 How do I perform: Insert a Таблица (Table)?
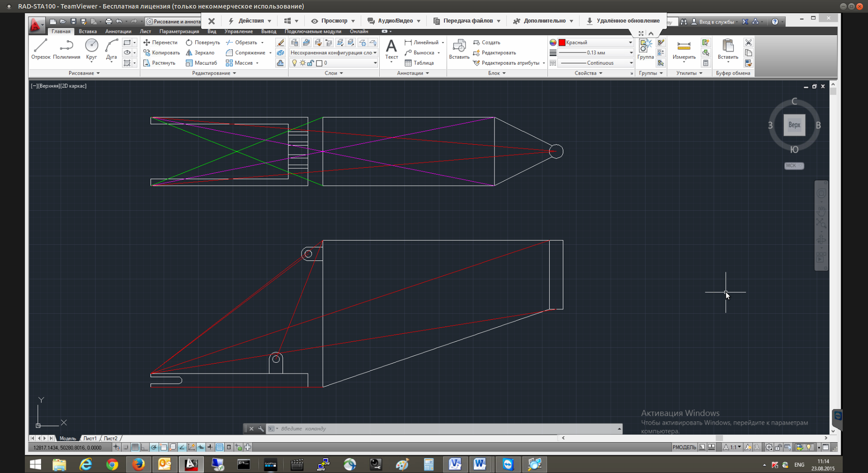point(419,63)
